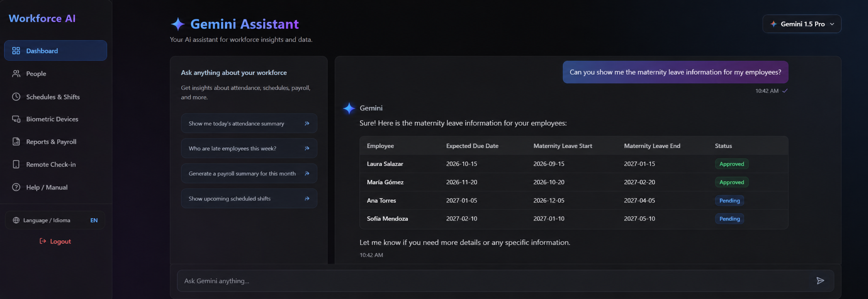Click the Remote Check-in phone icon
Screen dimensions: 868x299
pos(16,164)
